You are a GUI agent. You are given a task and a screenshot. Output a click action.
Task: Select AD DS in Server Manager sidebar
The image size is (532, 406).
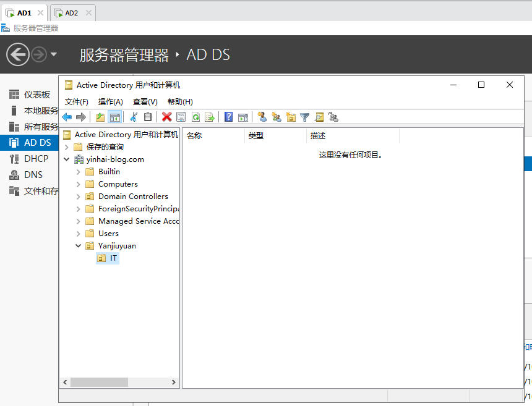click(x=29, y=143)
